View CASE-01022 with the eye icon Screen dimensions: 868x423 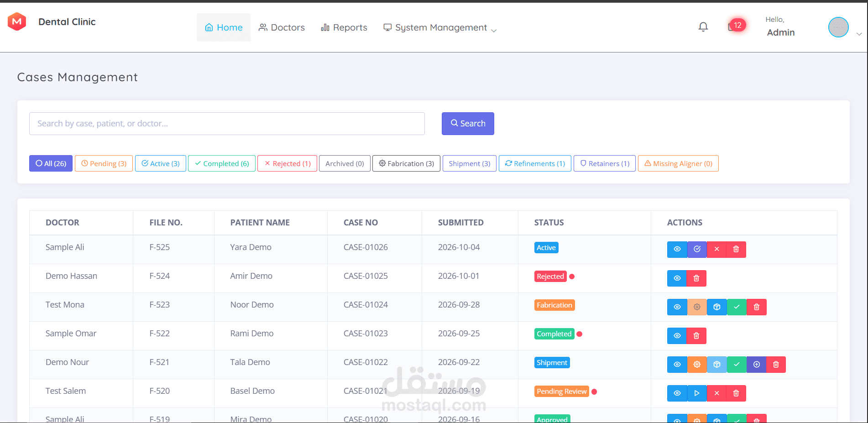point(677,364)
